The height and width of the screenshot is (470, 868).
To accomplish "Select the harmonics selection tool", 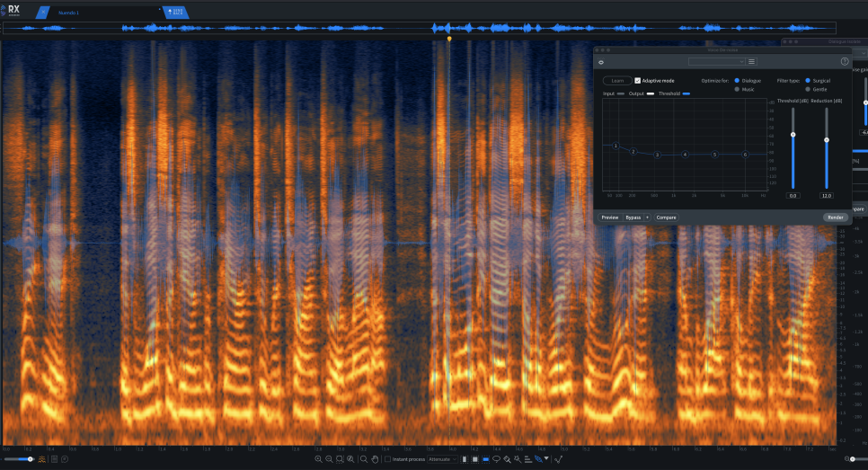I will pyautogui.click(x=528, y=459).
